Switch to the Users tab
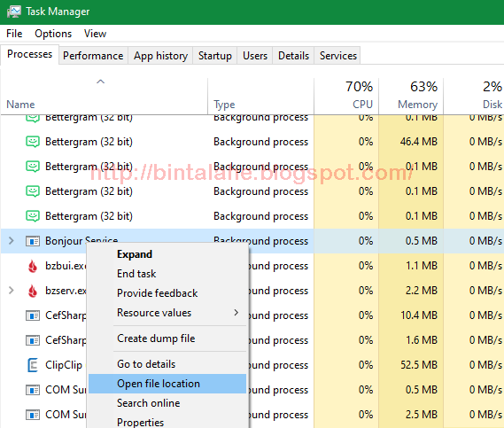This screenshot has width=504, height=428. 255,56
